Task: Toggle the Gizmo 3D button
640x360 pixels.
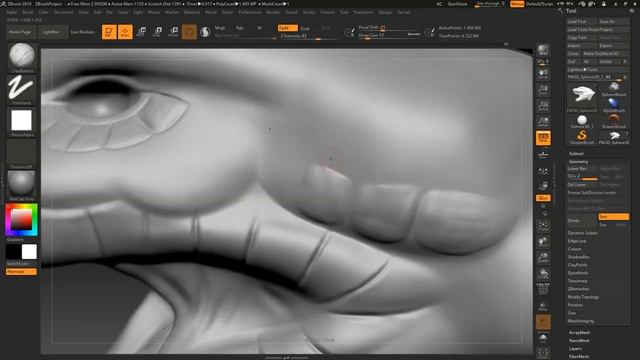Action: 189,32
